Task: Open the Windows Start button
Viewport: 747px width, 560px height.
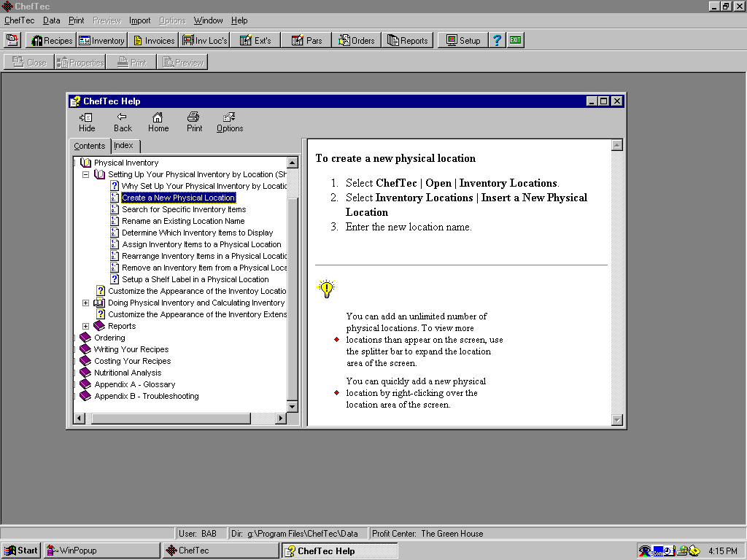Action: [21, 551]
